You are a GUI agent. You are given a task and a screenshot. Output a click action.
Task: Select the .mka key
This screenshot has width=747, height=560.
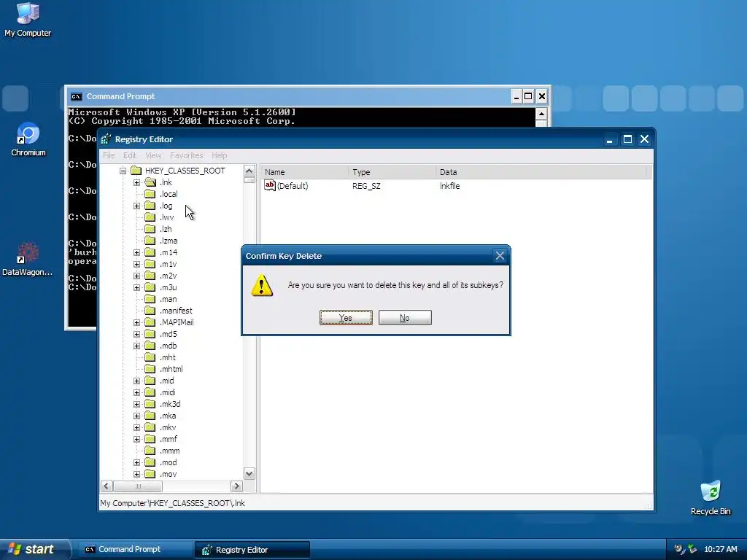(x=168, y=416)
